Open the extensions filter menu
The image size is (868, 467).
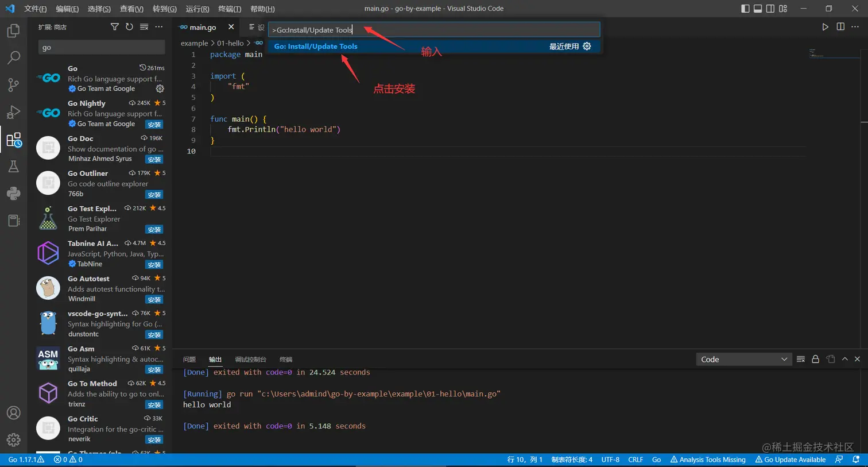[x=114, y=27]
